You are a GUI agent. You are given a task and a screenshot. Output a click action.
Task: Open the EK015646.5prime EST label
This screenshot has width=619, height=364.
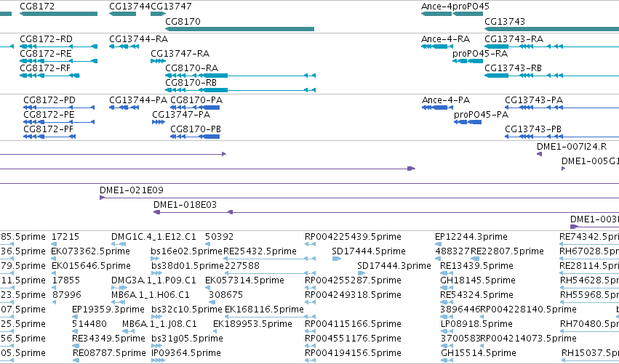click(91, 266)
